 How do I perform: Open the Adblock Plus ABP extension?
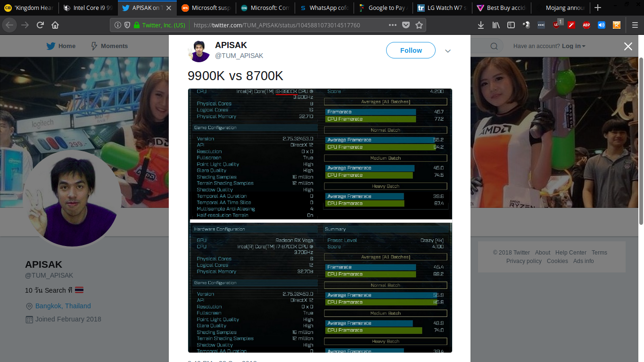(x=586, y=25)
